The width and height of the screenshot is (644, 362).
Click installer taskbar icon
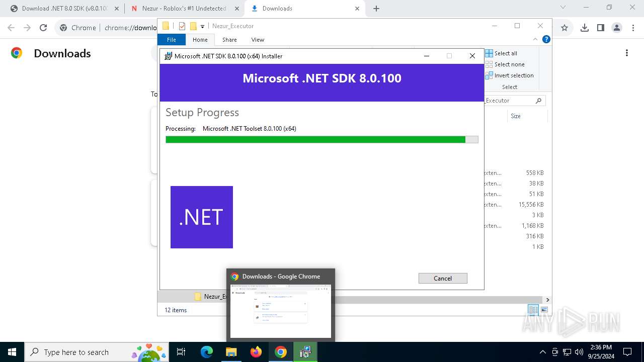pos(305,352)
